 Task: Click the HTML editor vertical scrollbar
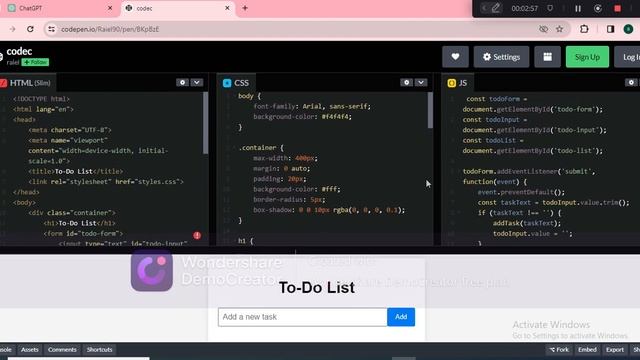pos(205,122)
